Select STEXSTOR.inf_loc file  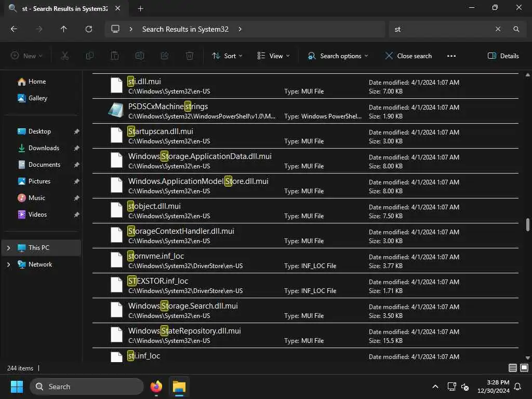305,285
